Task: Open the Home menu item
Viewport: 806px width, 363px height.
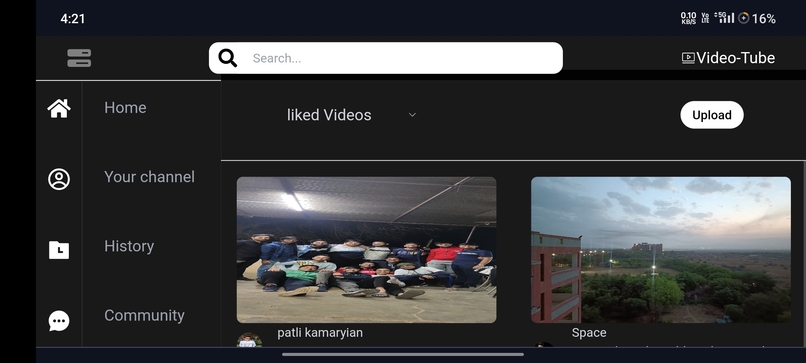Action: 125,107
